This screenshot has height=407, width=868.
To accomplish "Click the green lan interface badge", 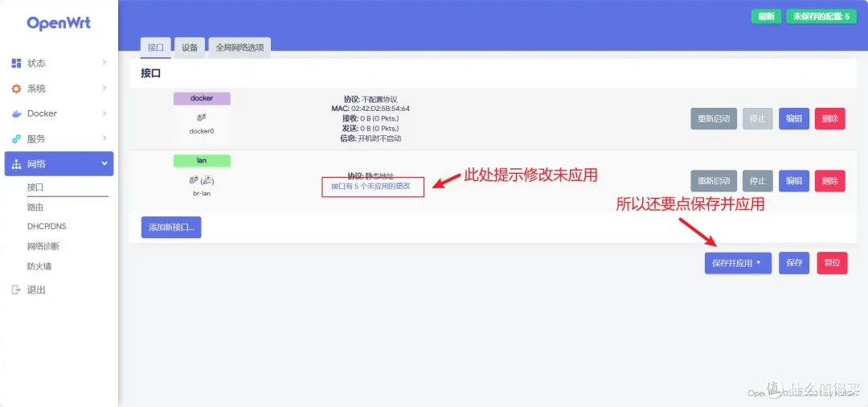I will pyautogui.click(x=202, y=161).
